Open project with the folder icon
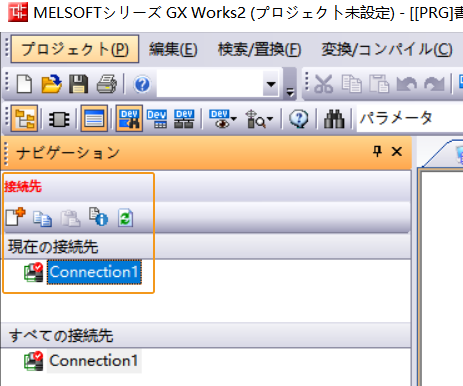The width and height of the screenshot is (463, 386). pyautogui.click(x=51, y=84)
